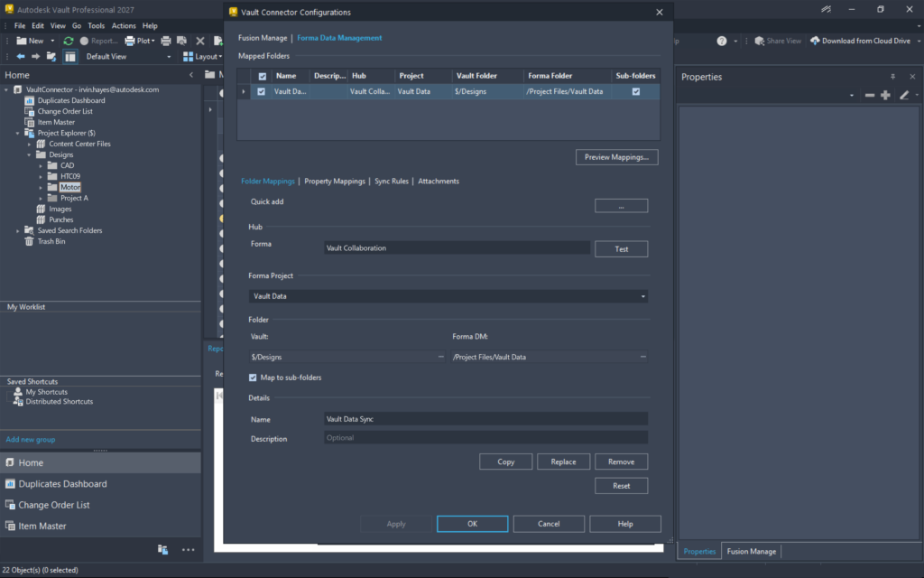Uncheck the Vault Data row checkbox

(x=261, y=91)
